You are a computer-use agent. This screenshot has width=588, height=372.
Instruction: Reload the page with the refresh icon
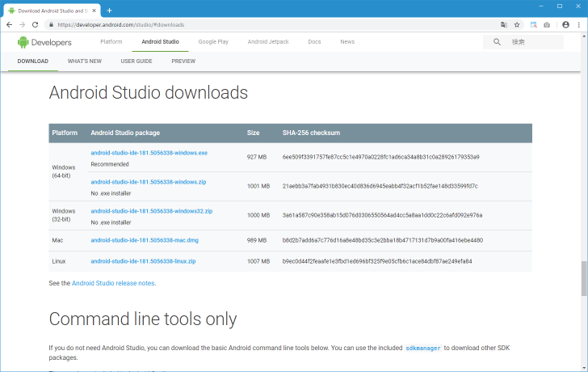pyautogui.click(x=35, y=25)
